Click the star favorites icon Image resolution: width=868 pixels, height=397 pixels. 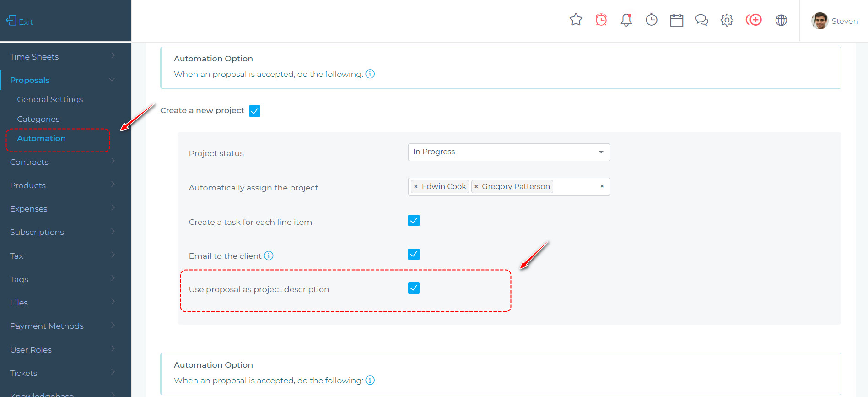(x=576, y=20)
